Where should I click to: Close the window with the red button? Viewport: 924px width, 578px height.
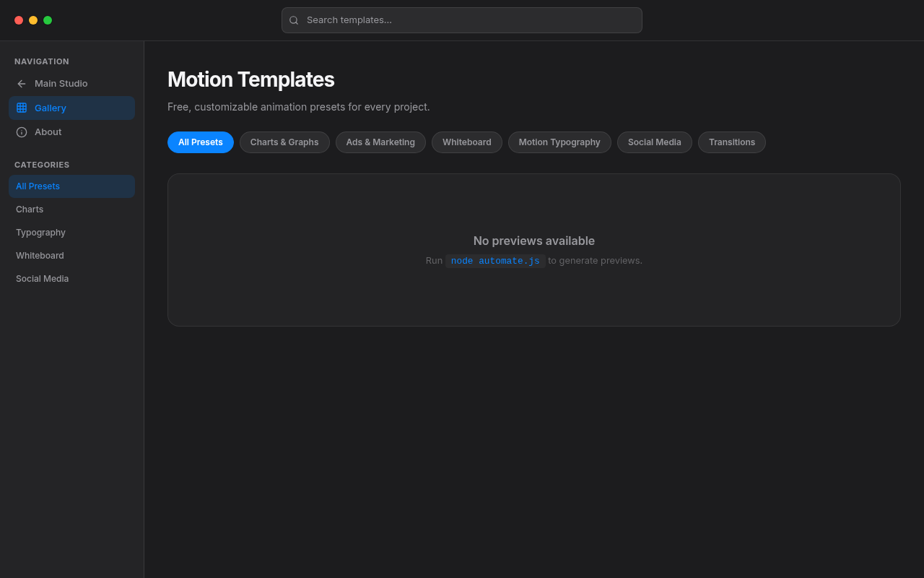tap(19, 20)
